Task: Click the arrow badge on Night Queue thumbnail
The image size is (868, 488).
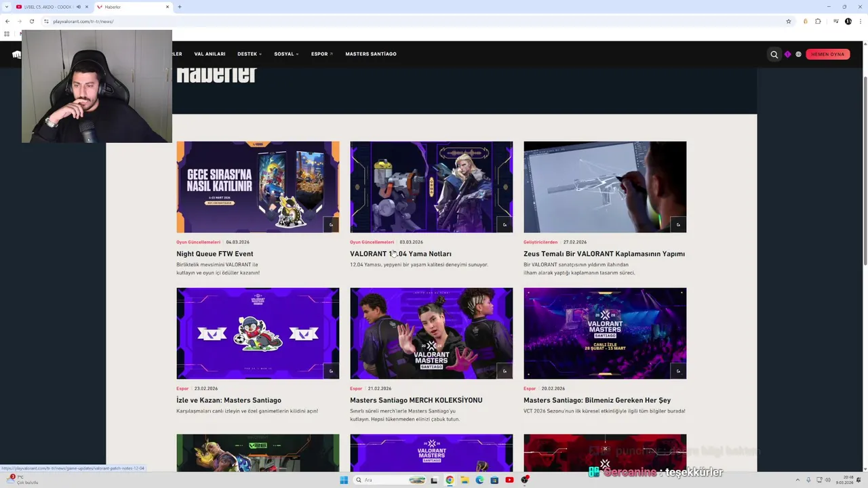Action: coord(331,224)
